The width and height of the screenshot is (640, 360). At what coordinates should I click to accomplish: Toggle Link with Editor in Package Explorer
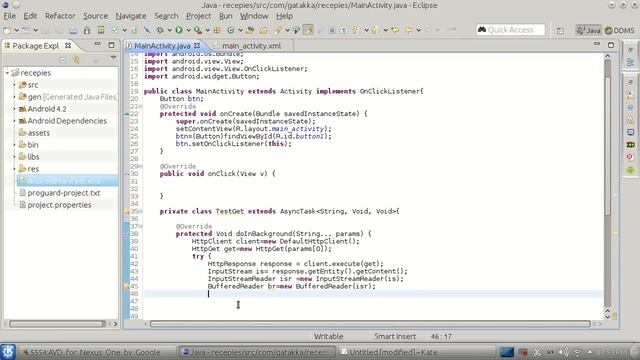coord(76,60)
